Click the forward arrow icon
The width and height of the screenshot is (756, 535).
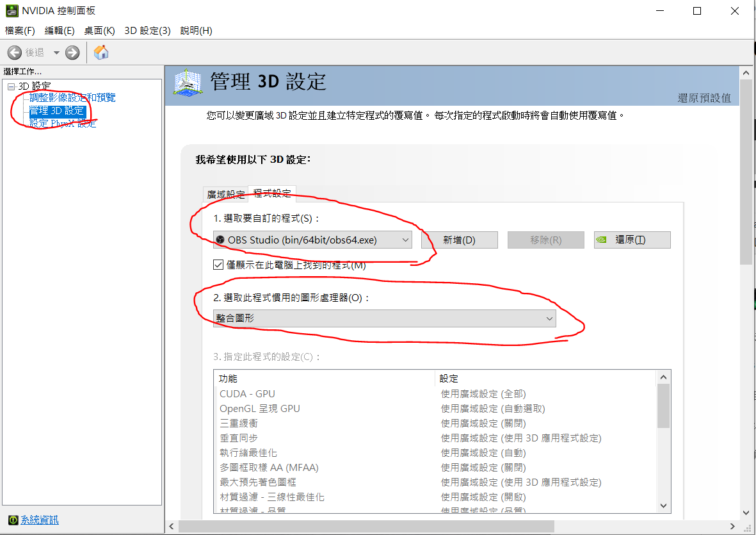click(72, 53)
